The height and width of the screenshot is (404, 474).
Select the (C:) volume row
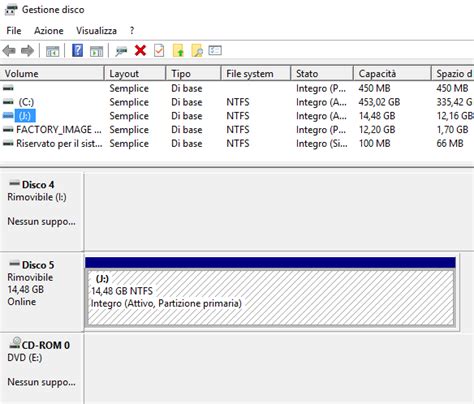click(237, 102)
